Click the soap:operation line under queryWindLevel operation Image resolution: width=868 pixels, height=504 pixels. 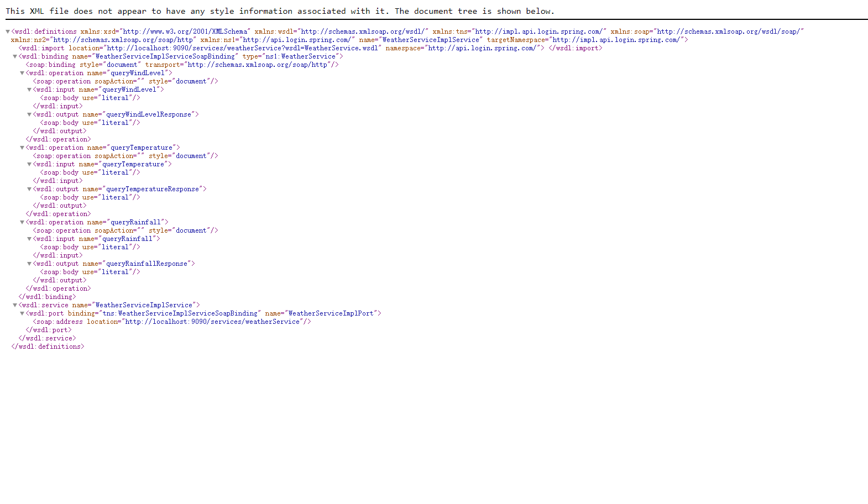click(x=126, y=81)
